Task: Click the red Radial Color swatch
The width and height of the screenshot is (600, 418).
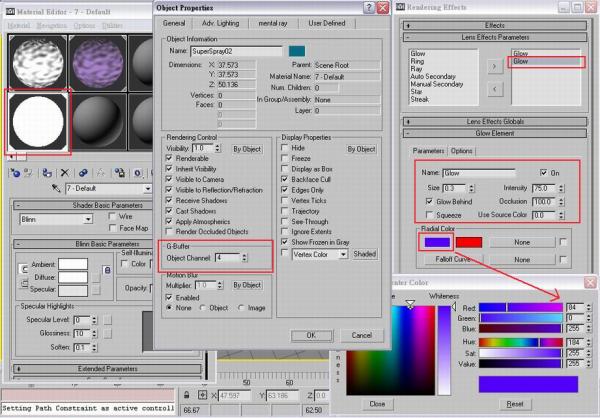Action: point(469,242)
